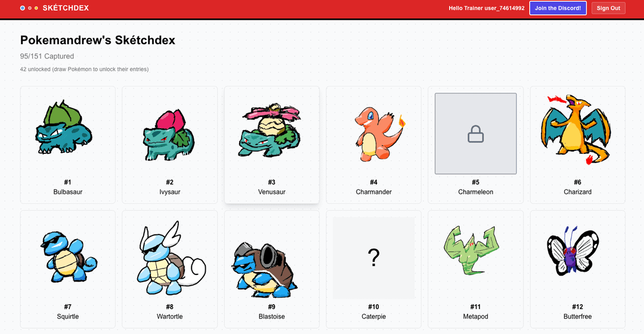The image size is (644, 334).
Task: Click the 95/151 Captured counter
Action: (47, 57)
